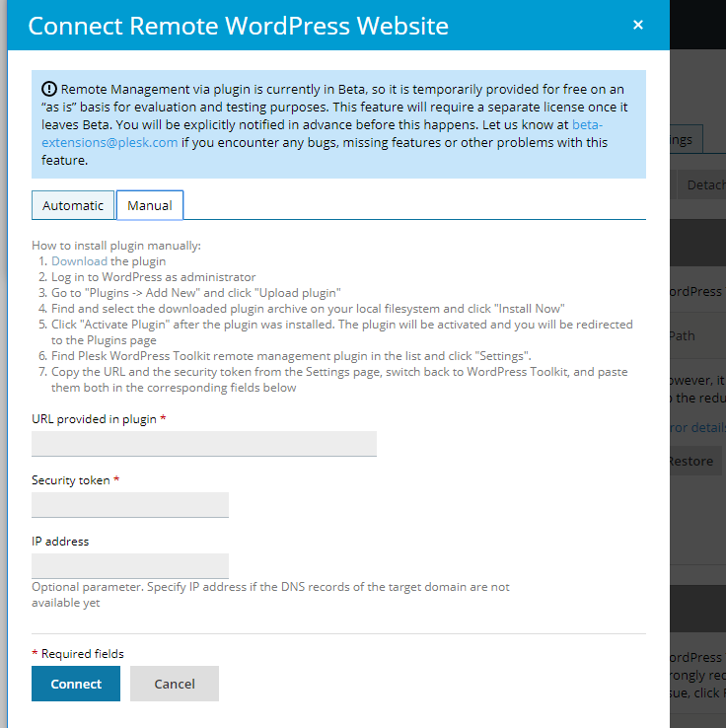Click the dialog title 'Connect Remote WordPress Website'
This screenshot has width=726, height=728.
(238, 26)
